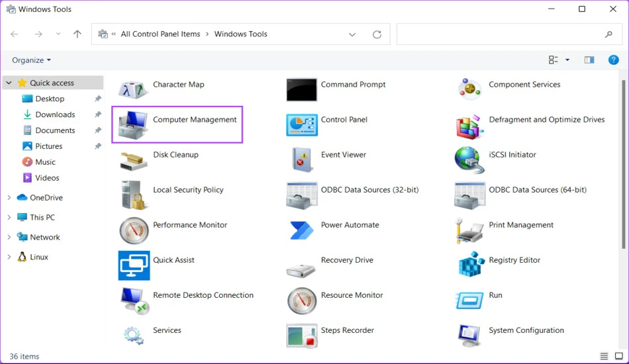Expand the Linux tree node

[x=9, y=257]
